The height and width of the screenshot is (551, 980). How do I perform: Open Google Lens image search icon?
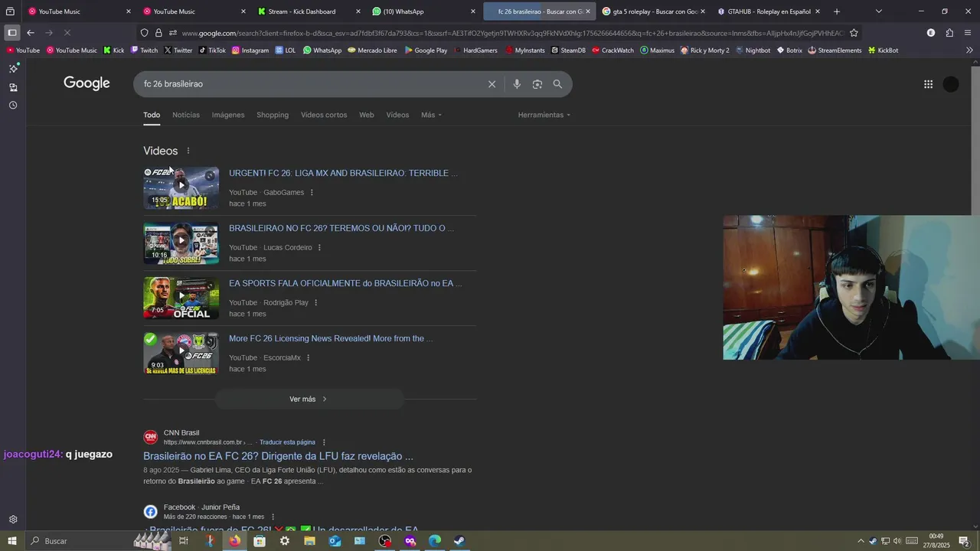[537, 84]
